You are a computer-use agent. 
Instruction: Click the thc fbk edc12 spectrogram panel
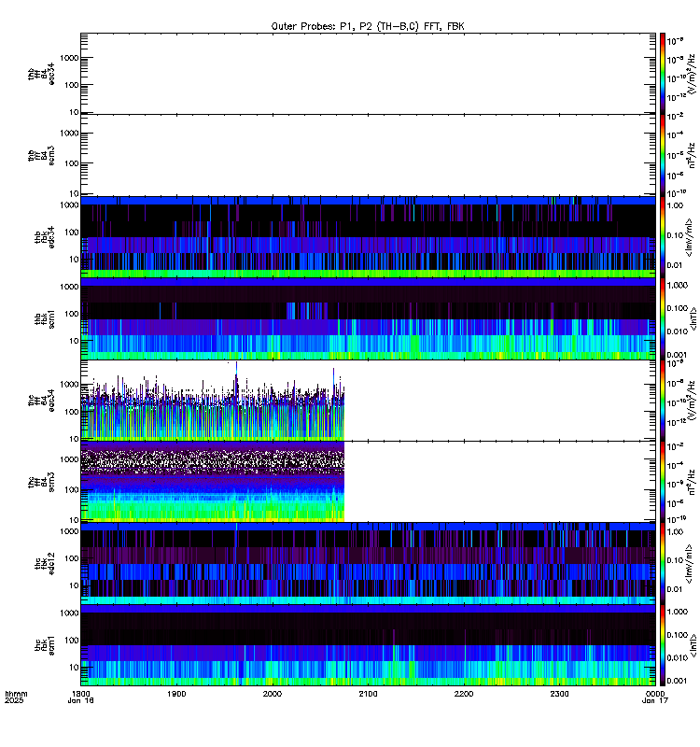click(368, 564)
